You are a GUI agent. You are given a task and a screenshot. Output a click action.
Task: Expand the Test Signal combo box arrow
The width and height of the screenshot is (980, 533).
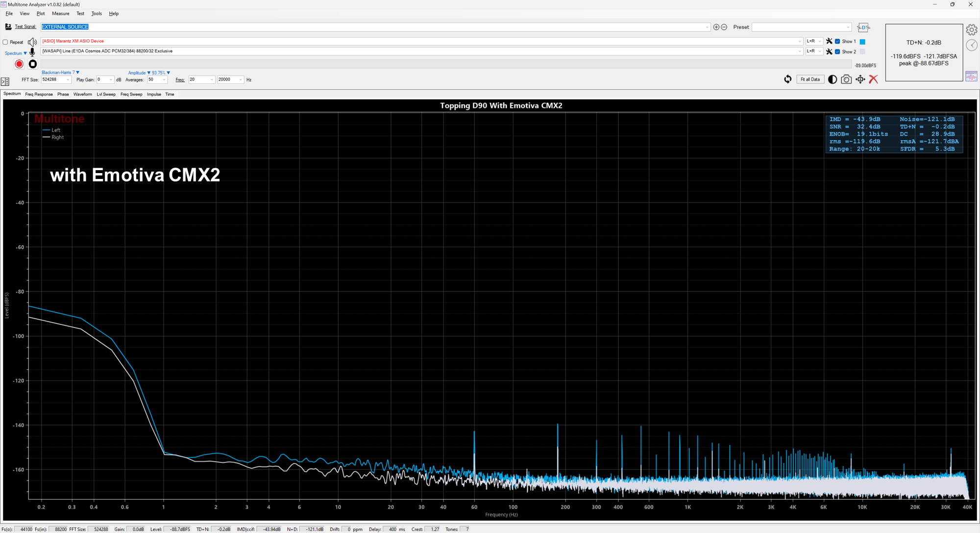coord(707,27)
